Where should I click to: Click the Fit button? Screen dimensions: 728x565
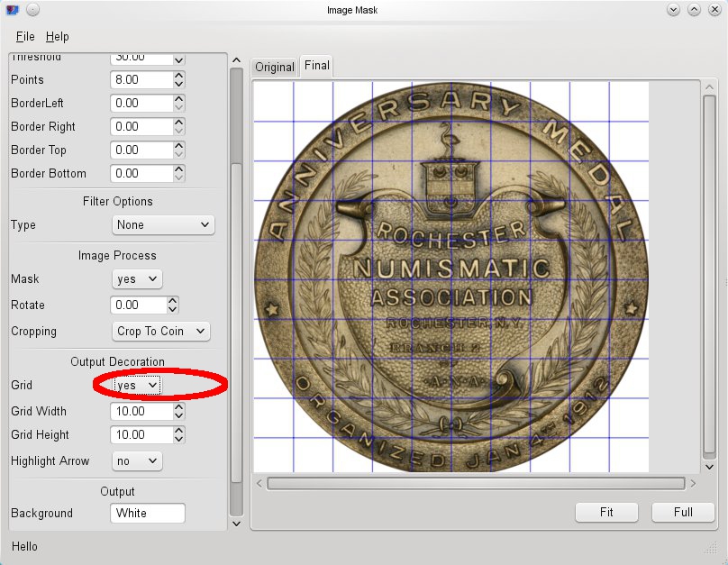click(x=606, y=512)
